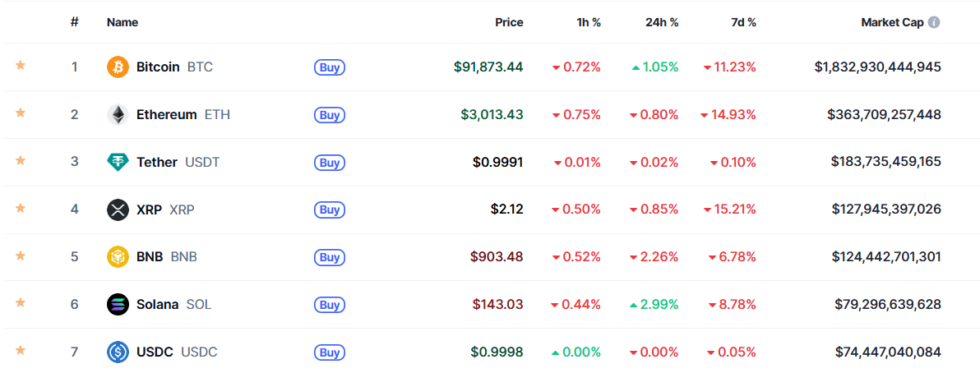
Task: Click the BNB yellow logo icon
Action: pos(118,257)
